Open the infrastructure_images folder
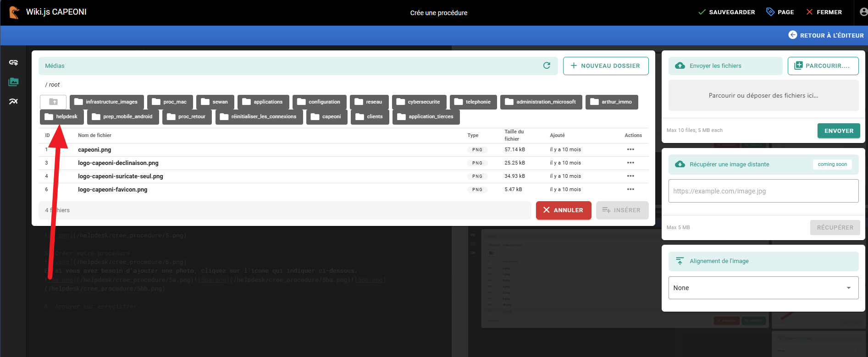 (x=107, y=102)
